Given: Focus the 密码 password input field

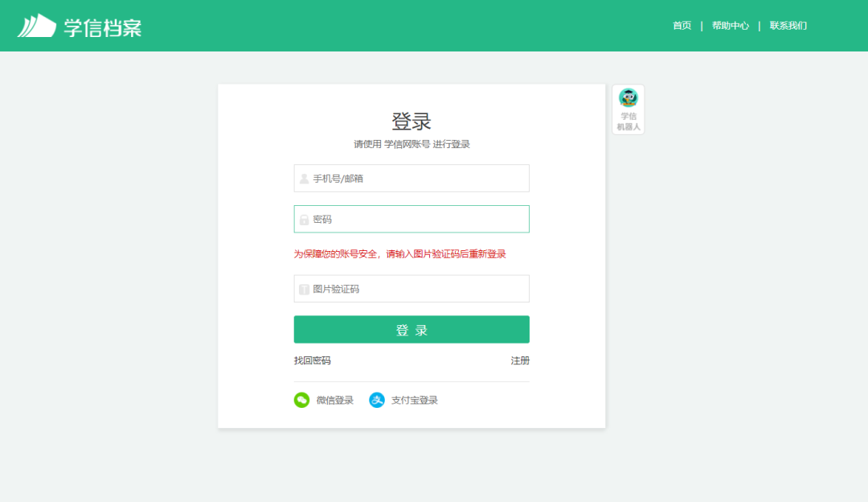Looking at the screenshot, I should (x=411, y=218).
